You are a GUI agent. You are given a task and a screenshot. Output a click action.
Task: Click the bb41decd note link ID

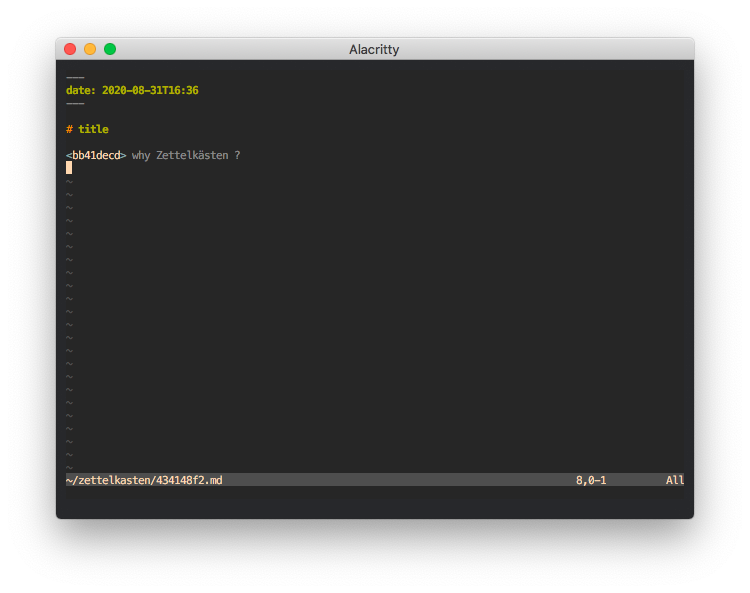96,155
